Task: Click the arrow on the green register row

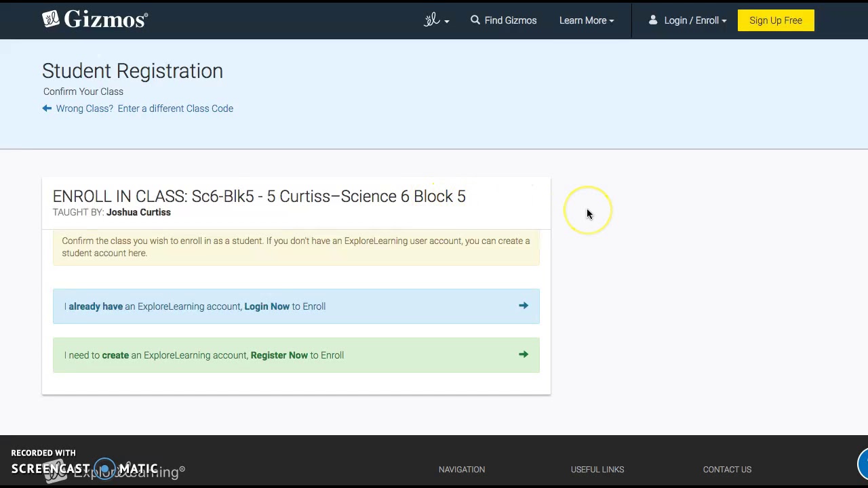Action: 523,354
